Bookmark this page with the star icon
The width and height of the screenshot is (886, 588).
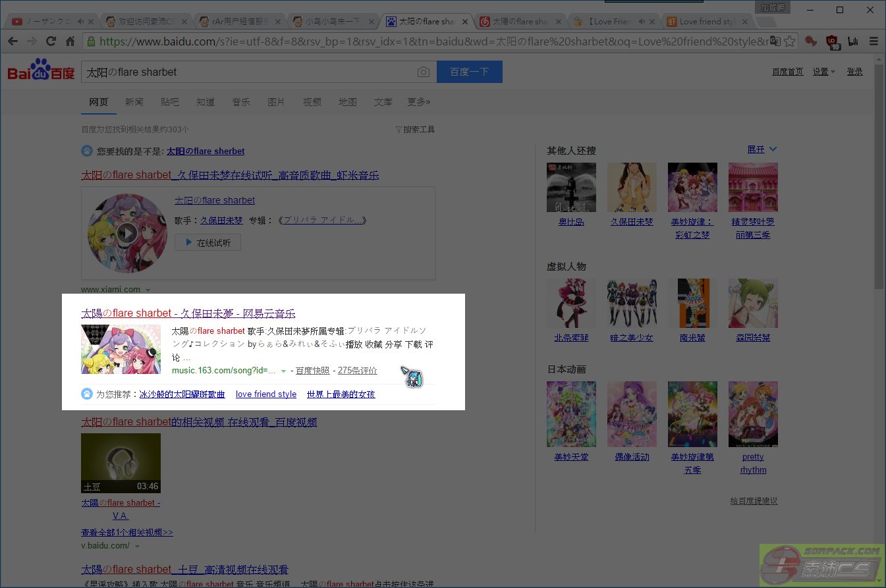point(790,41)
